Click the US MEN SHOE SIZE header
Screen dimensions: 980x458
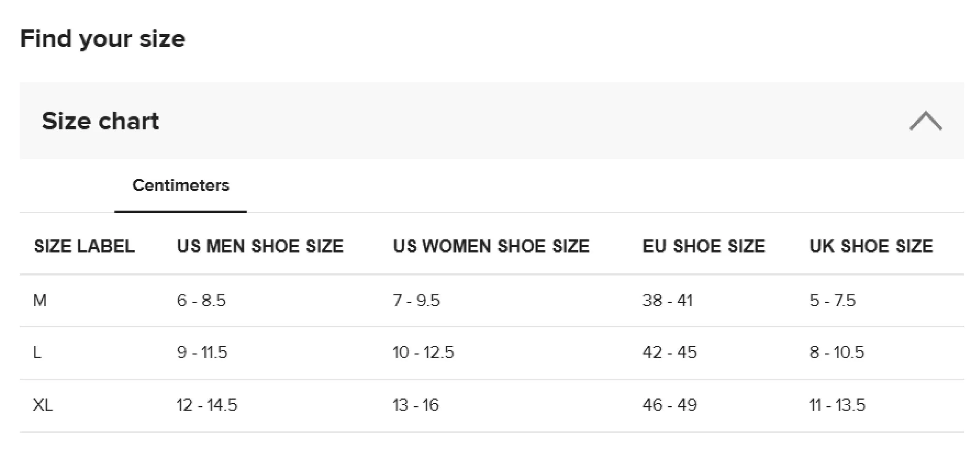point(260,246)
